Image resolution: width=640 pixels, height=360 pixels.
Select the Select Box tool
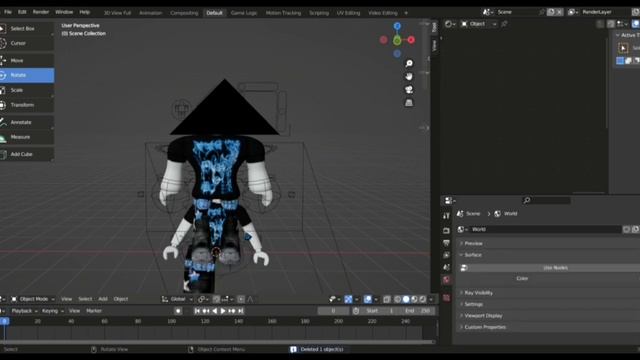point(26,29)
